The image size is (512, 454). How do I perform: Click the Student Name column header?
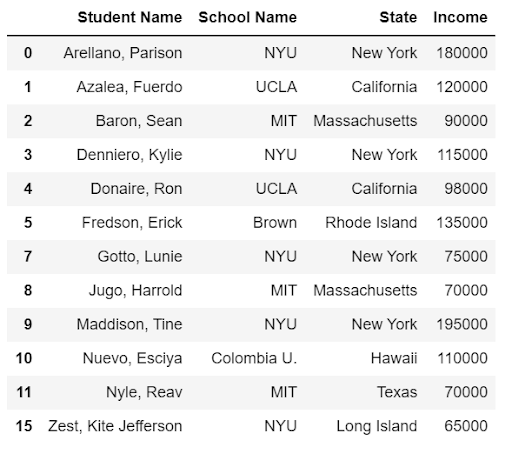(x=130, y=17)
